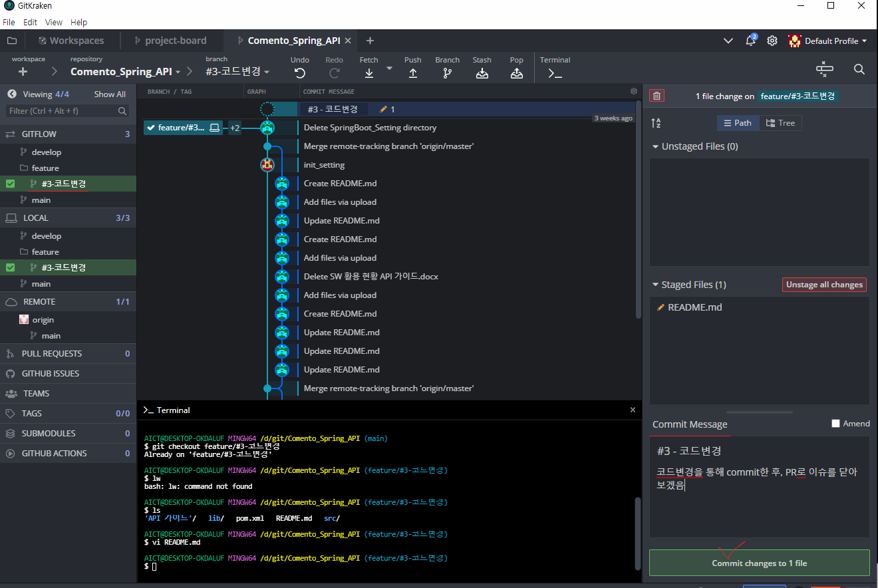Collapse the Staged Files section
Image resolution: width=878 pixels, height=588 pixels.
(656, 285)
